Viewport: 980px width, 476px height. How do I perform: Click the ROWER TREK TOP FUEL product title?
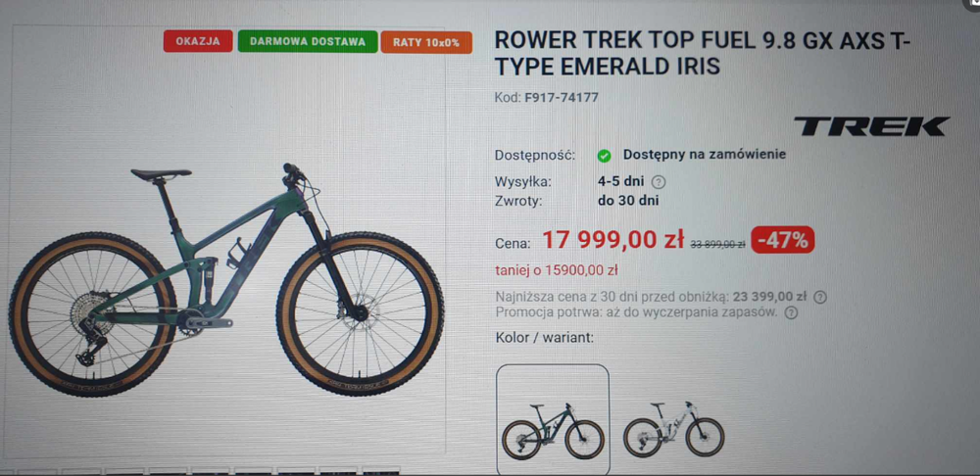coord(702,54)
